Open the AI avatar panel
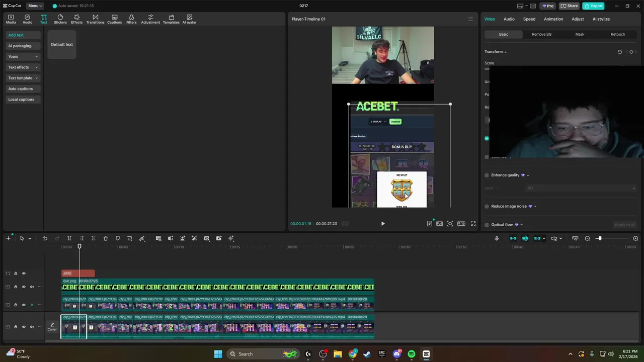The width and height of the screenshot is (644, 362). 189,19
